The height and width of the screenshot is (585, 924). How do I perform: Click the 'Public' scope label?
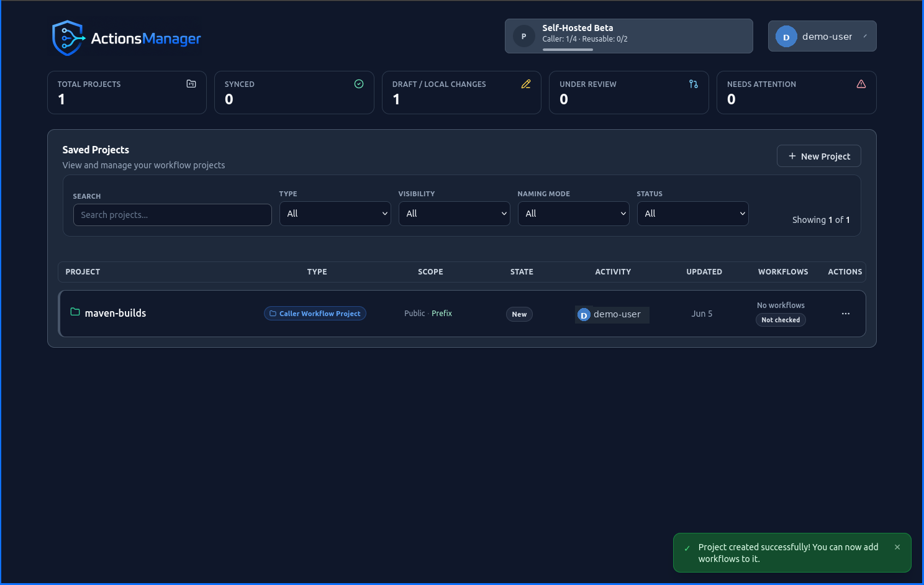point(414,314)
